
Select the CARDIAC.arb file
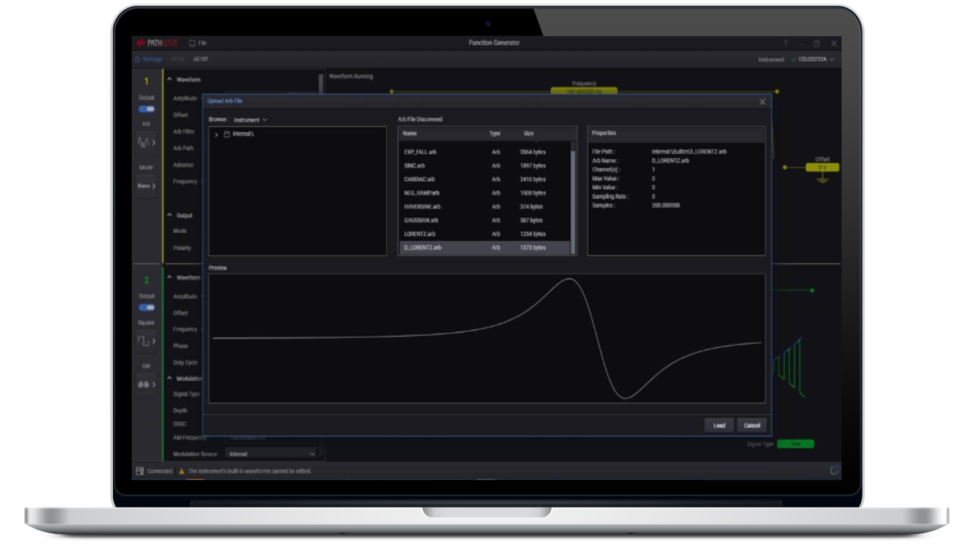(x=420, y=179)
